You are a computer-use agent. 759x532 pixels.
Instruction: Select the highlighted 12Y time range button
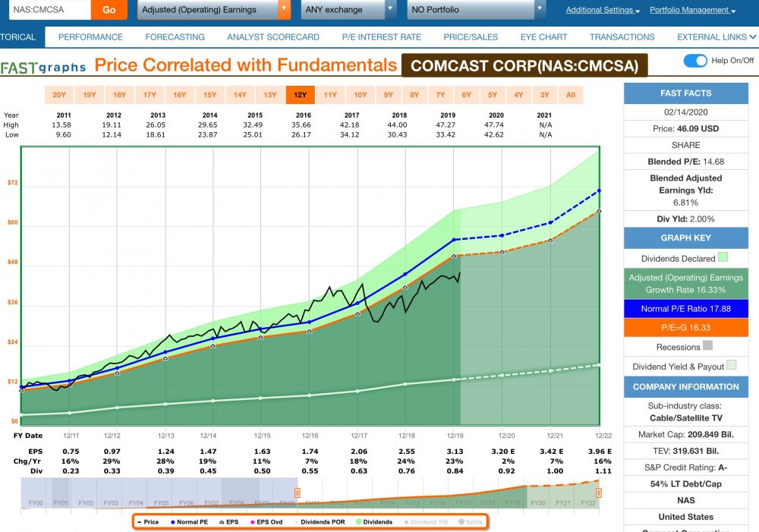(x=300, y=95)
